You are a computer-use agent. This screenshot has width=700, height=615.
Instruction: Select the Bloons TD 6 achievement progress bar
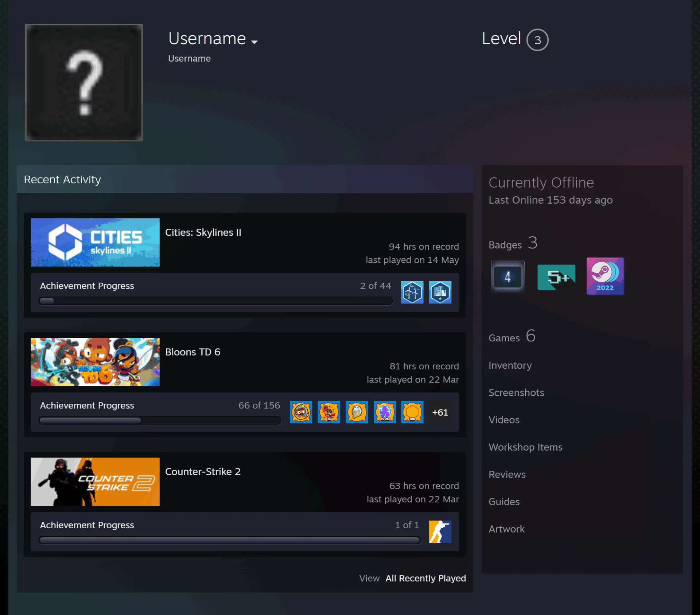(x=160, y=421)
